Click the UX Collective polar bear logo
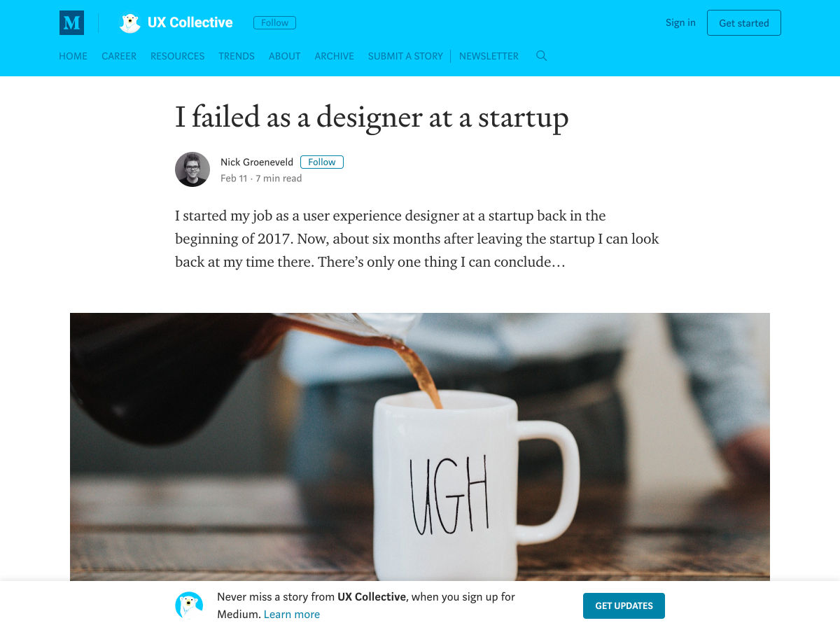The width and height of the screenshot is (840, 630). click(129, 23)
